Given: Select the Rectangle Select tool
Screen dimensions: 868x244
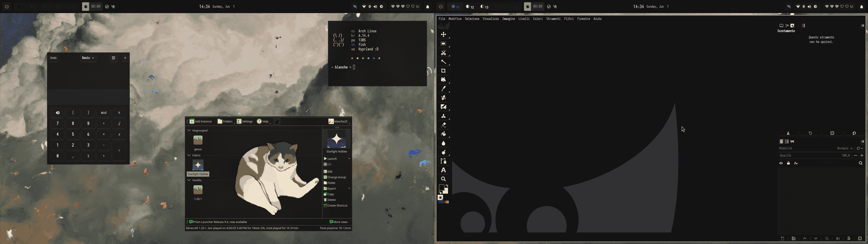Looking at the screenshot, I should click(443, 44).
